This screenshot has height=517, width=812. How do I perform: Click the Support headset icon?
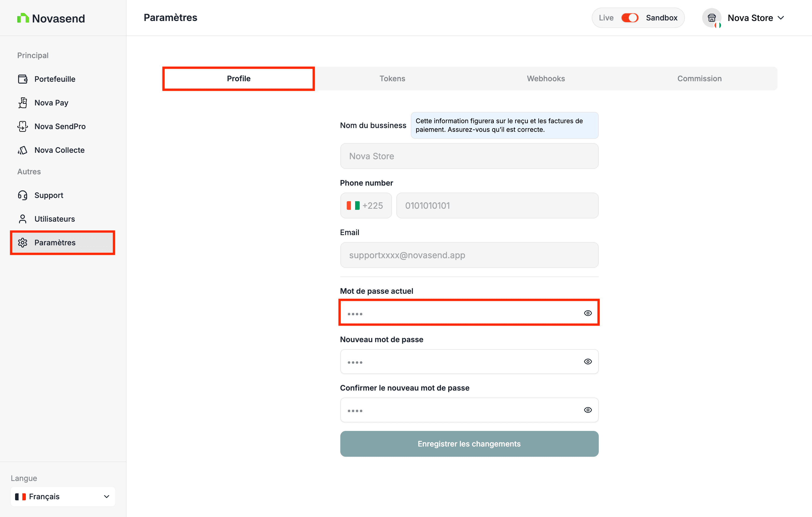tap(23, 195)
